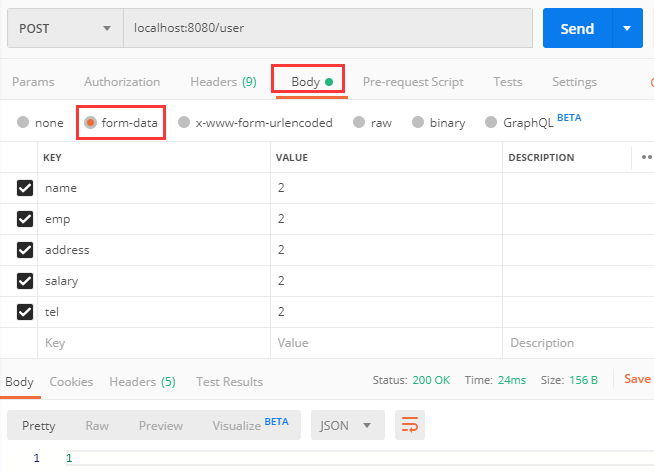Viewport: 654px width, 474px height.
Task: Click the value cell in emp row
Action: tap(386, 219)
